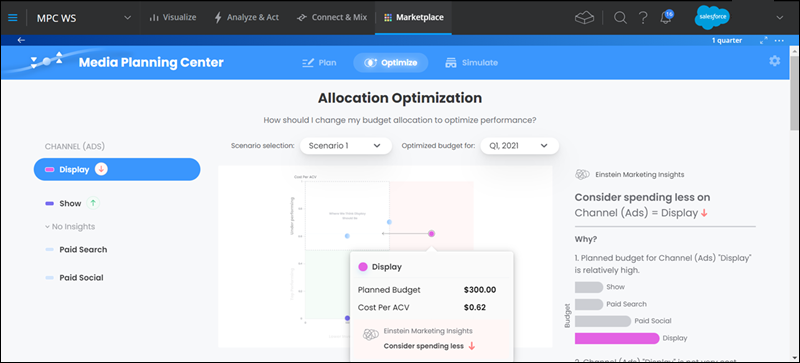This screenshot has height=363, width=800.
Task: Switch to the Simulate mode
Action: (x=471, y=63)
